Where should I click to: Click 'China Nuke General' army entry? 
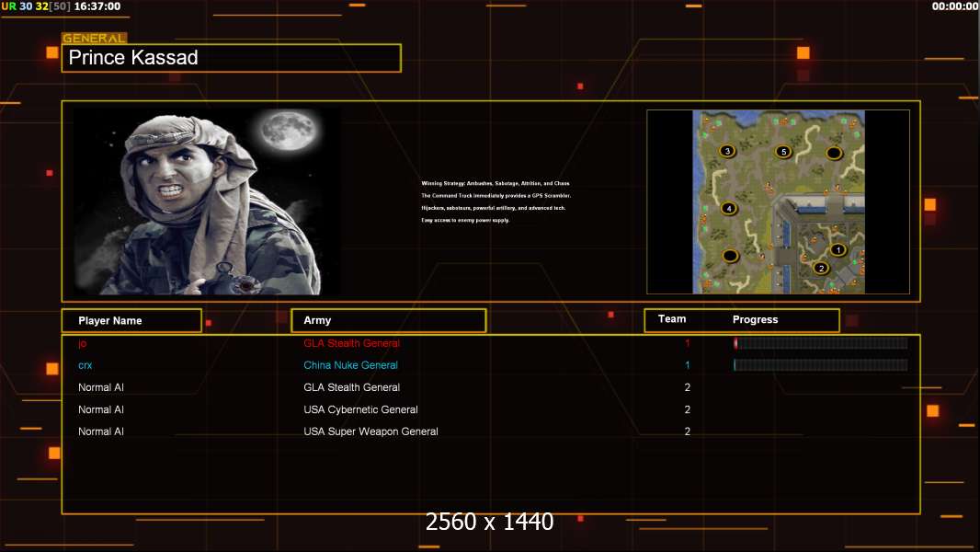pyautogui.click(x=350, y=365)
